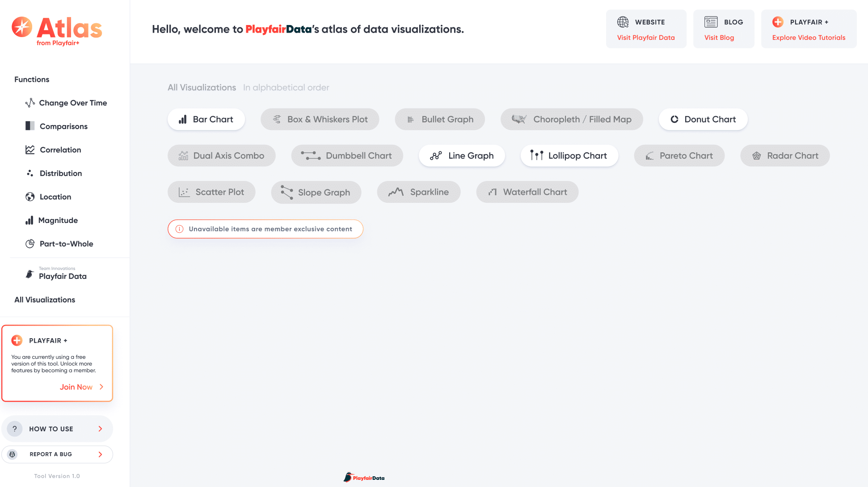This screenshot has width=868, height=487.
Task: Open the Report A Bug chevron arrow
Action: point(100,454)
